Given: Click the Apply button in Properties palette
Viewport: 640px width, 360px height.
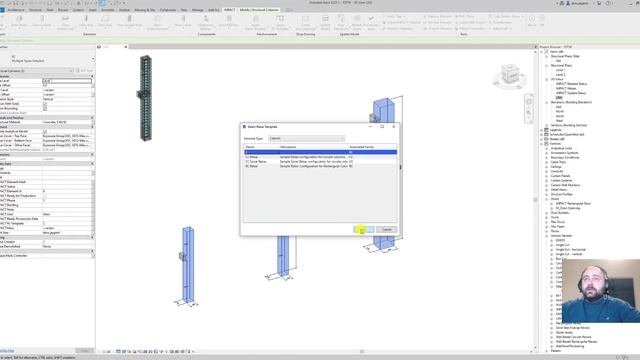Looking at the screenshot, I should tap(84, 351).
